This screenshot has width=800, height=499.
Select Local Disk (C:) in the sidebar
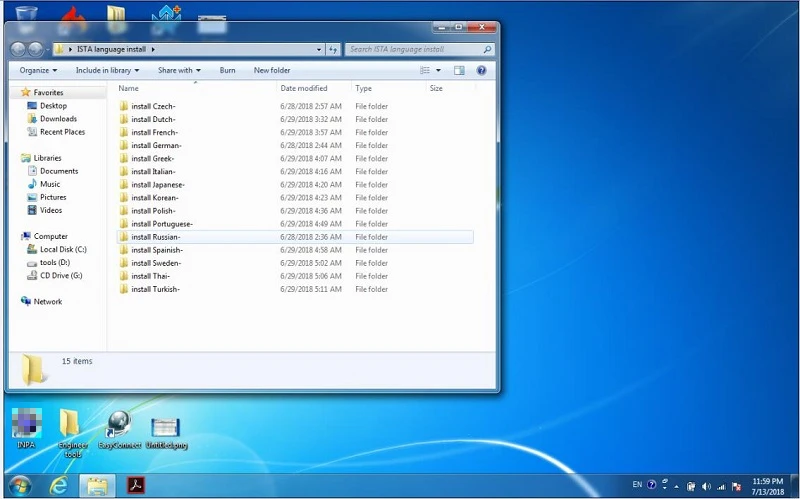(63, 249)
